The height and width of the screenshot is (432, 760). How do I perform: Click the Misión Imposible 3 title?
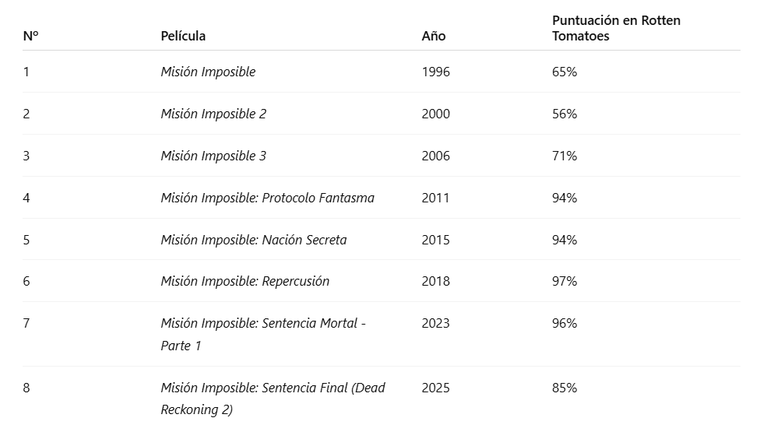[213, 156]
